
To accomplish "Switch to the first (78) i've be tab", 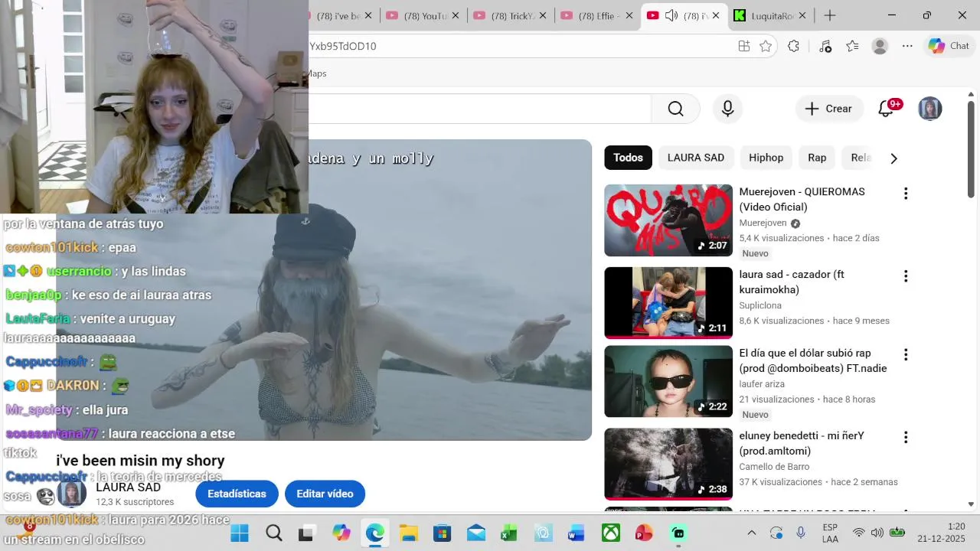I will [335, 15].
